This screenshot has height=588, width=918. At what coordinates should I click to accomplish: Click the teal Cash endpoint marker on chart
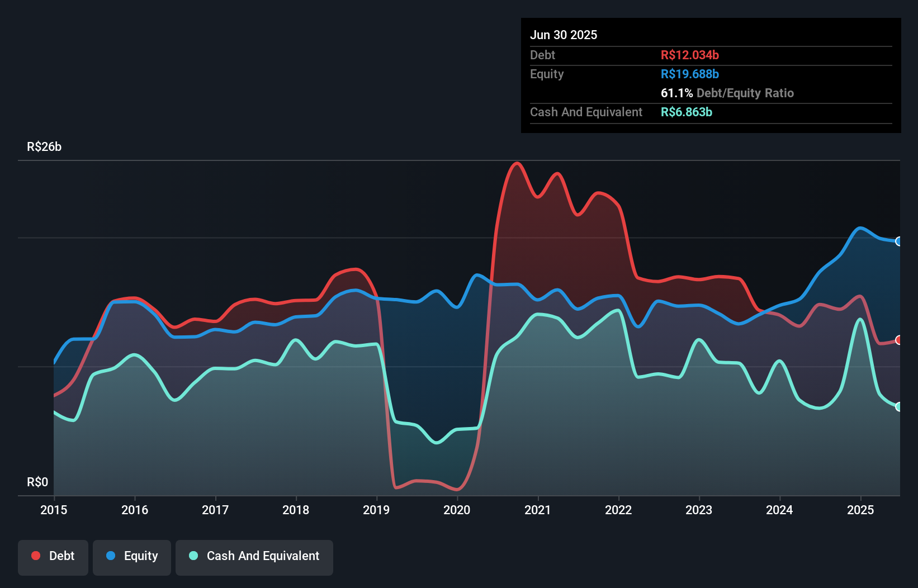point(898,406)
